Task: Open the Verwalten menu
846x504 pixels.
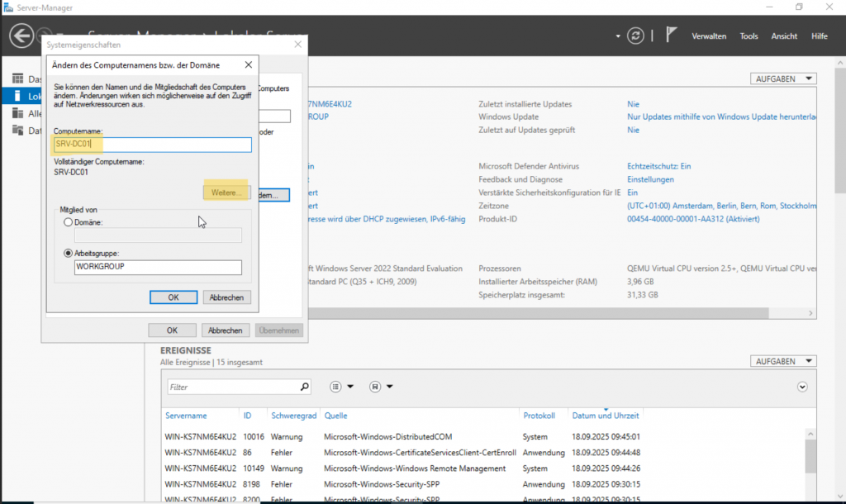Action: pyautogui.click(x=709, y=36)
